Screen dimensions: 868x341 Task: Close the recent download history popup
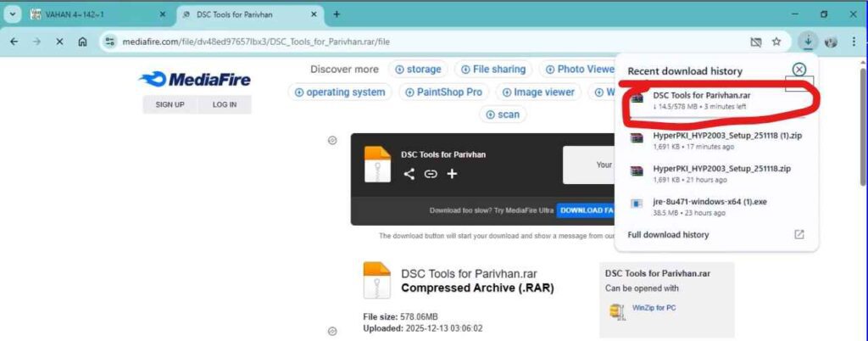click(x=798, y=70)
